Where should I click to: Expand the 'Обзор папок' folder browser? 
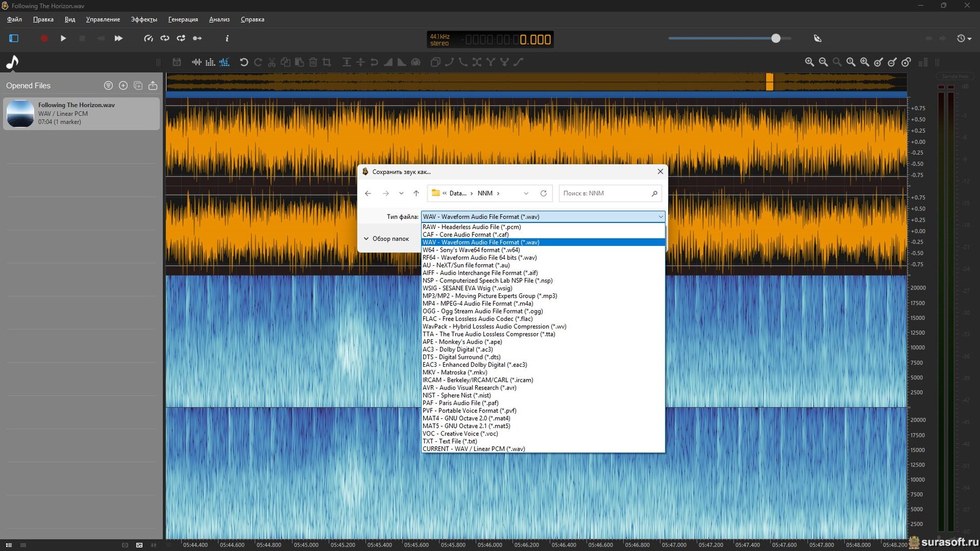(x=386, y=239)
